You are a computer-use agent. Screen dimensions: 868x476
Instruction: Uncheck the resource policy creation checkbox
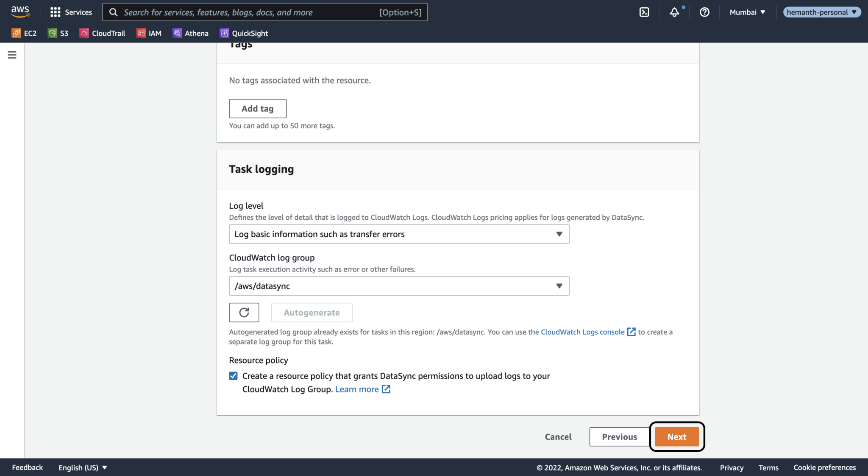click(x=234, y=375)
